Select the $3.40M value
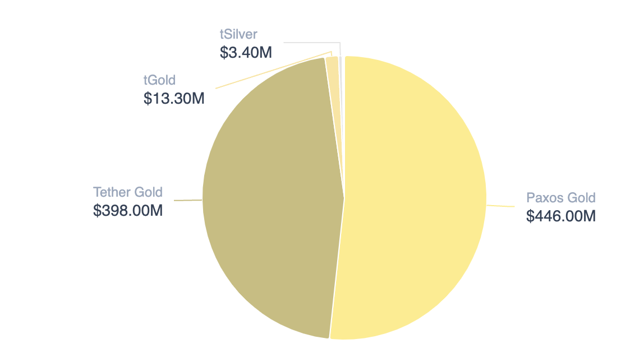 click(246, 53)
